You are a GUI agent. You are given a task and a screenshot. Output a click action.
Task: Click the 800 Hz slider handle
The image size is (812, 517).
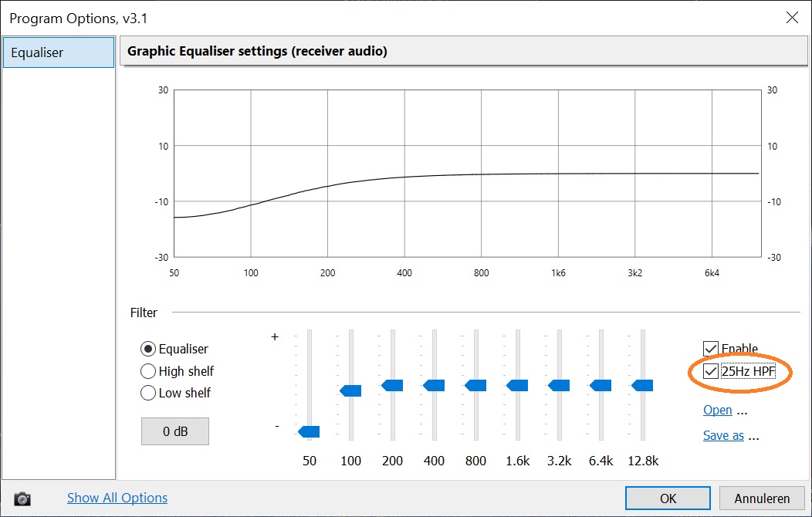click(475, 385)
